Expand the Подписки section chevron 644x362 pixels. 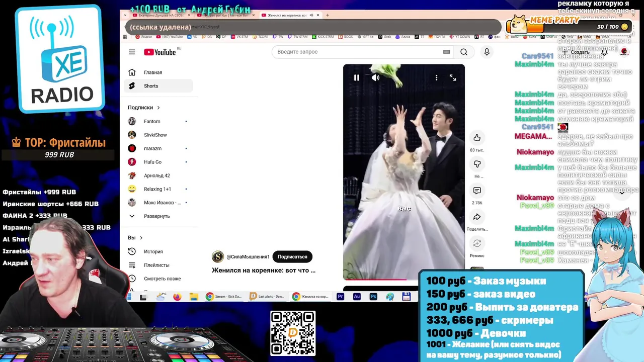[158, 108]
